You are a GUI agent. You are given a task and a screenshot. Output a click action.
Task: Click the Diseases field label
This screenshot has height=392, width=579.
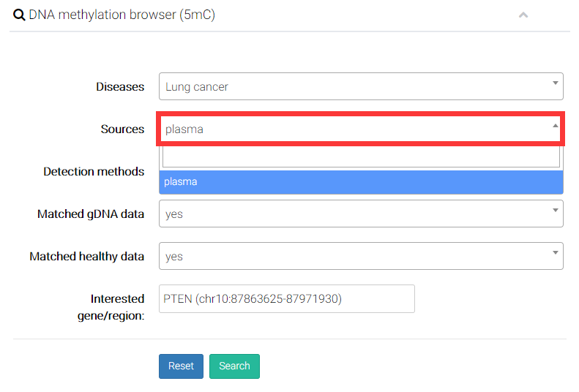pyautogui.click(x=120, y=86)
